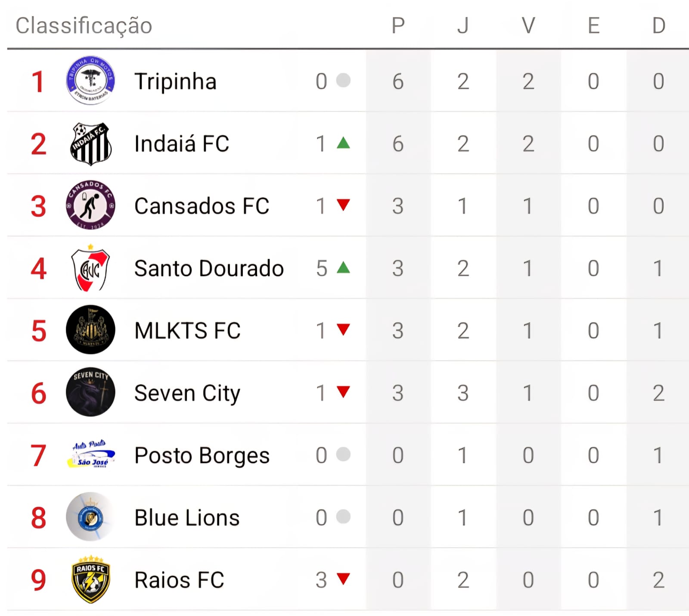
Task: Open the MLKTS FC black circular logo
Action: tap(90, 330)
